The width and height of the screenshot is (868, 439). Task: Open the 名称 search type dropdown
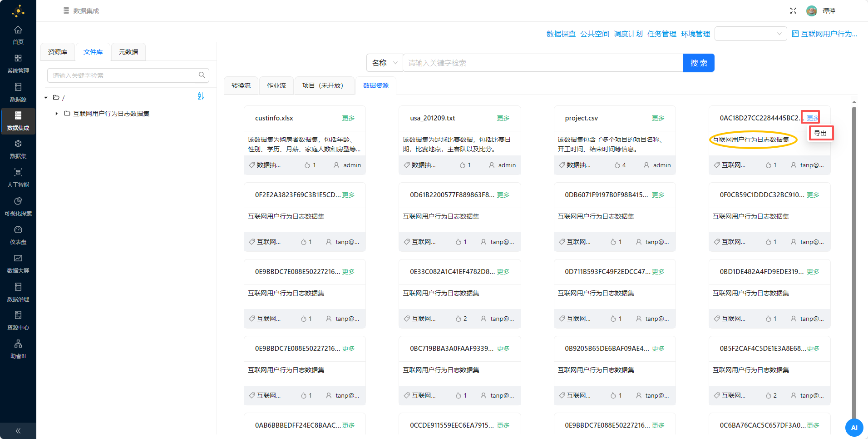coord(384,63)
